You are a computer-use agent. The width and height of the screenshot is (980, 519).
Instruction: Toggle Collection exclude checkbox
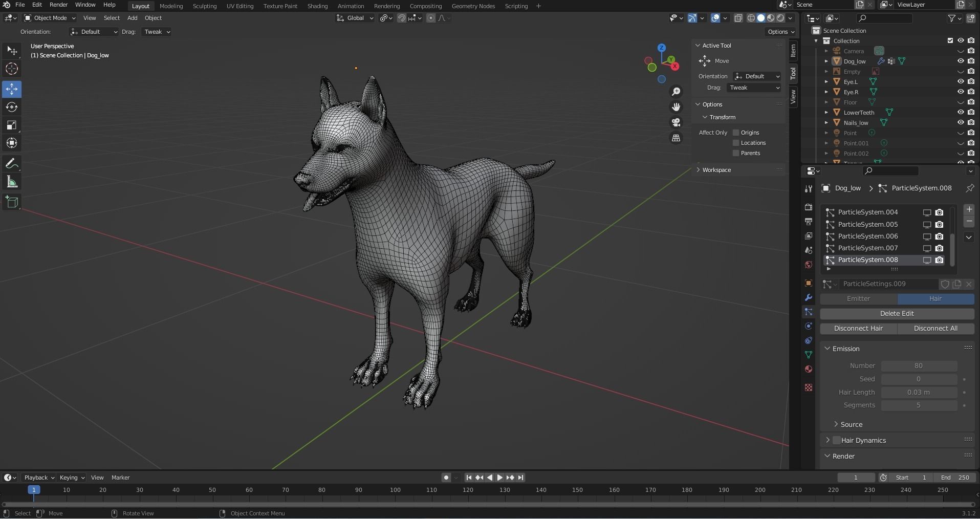click(950, 40)
